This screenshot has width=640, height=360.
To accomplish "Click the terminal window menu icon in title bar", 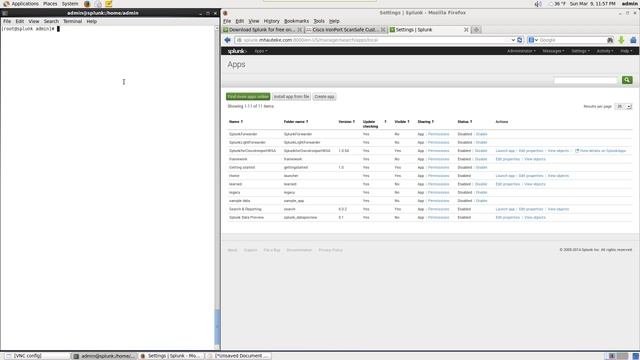I will click(5, 13).
